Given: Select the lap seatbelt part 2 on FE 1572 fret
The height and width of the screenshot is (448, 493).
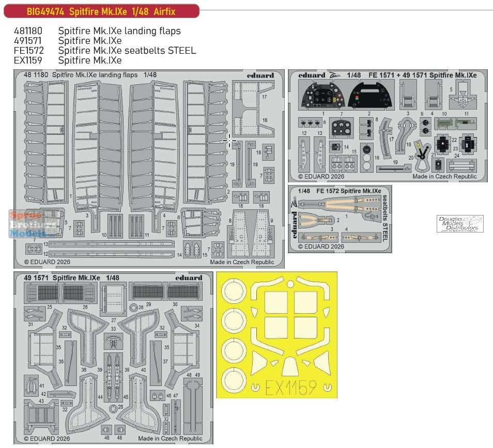Looking at the screenshot, I should 316,220.
